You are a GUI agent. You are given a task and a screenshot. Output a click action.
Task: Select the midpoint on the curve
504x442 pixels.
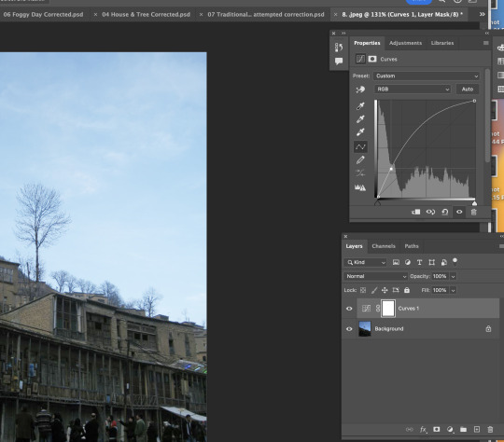[x=391, y=169]
